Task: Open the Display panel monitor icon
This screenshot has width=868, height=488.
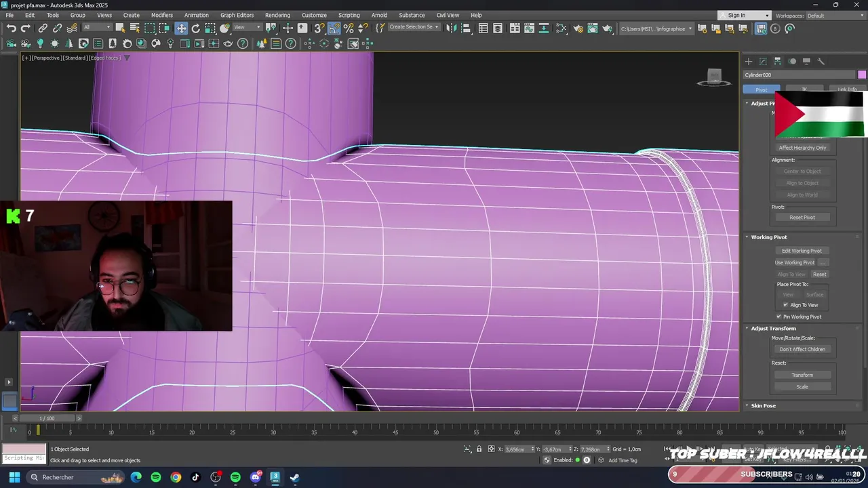Action: tap(806, 61)
